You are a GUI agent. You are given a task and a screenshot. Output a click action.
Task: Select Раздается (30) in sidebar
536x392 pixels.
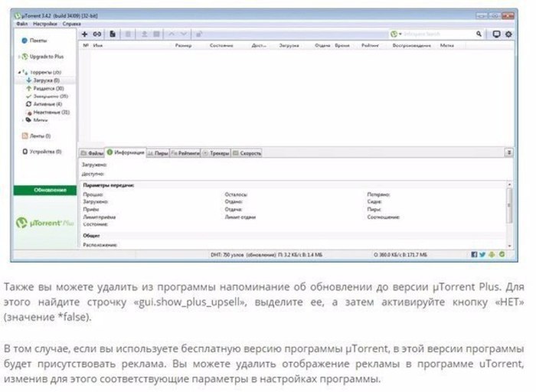(45, 88)
